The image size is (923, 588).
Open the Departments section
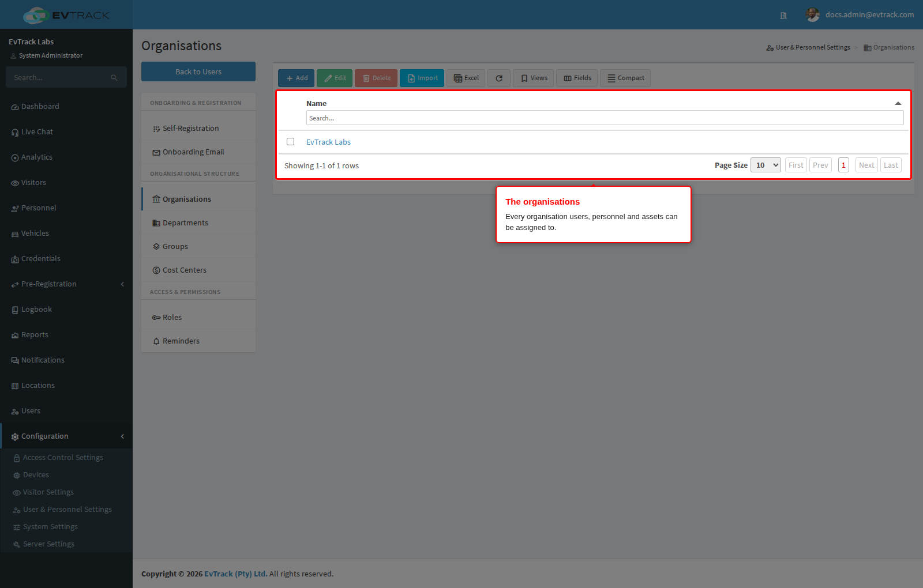click(198, 223)
